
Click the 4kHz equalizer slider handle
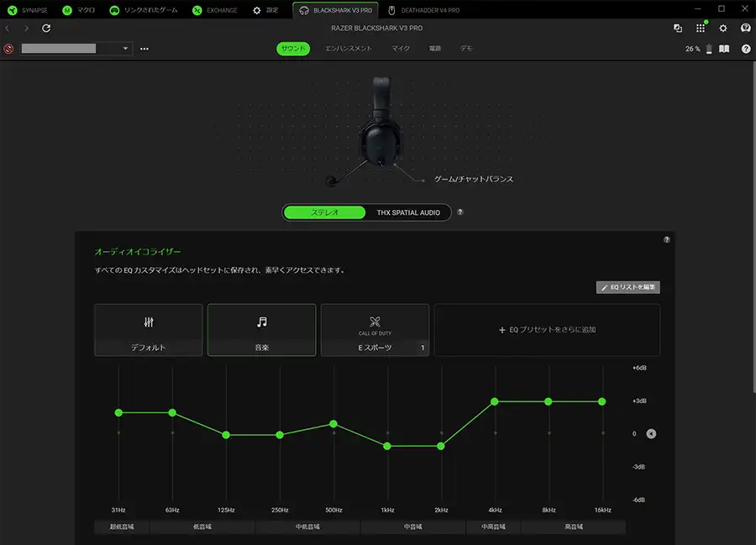tap(495, 401)
